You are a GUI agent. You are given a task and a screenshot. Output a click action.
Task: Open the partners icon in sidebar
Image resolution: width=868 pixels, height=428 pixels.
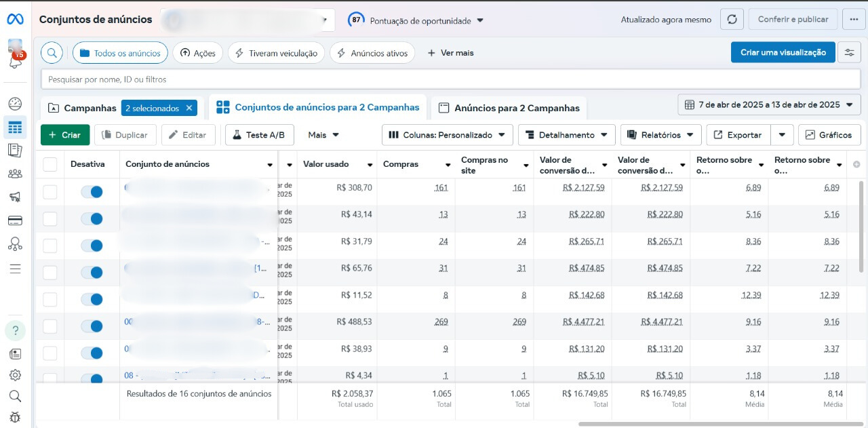[x=15, y=244]
